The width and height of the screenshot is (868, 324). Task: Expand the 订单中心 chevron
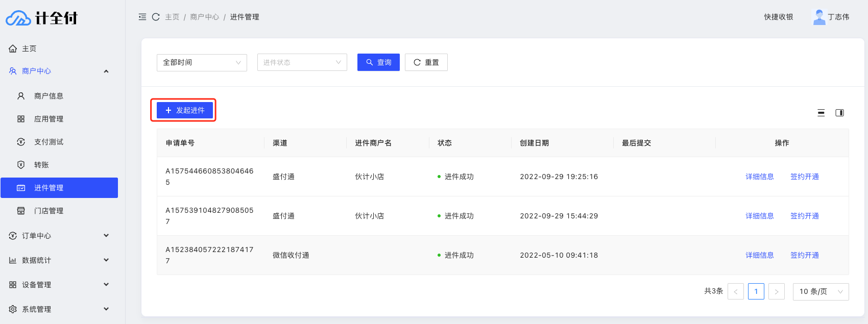(x=106, y=236)
